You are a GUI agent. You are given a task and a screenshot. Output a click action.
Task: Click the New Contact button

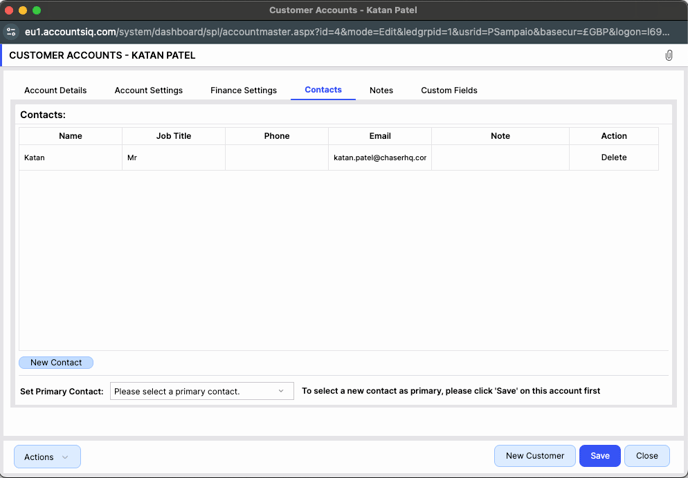(x=56, y=363)
